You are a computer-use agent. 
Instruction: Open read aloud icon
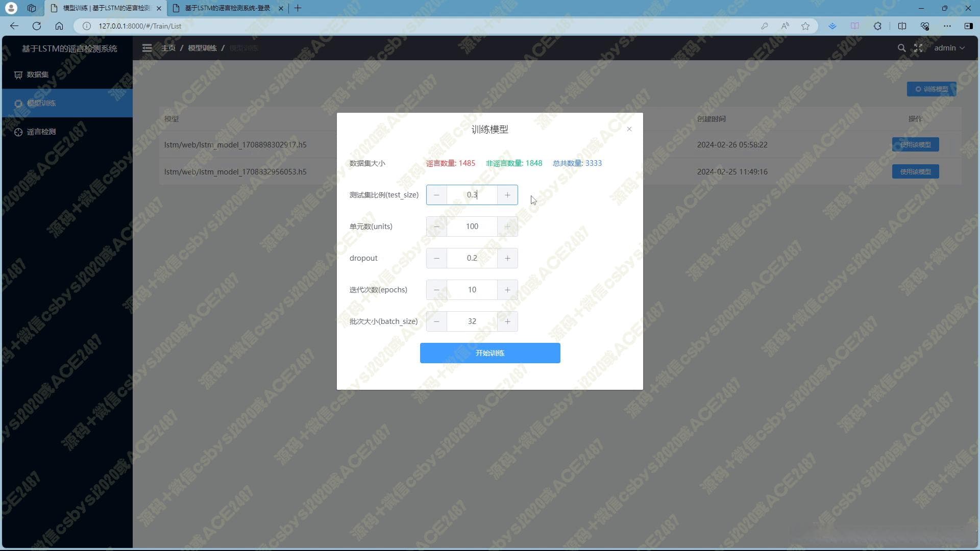pyautogui.click(x=785, y=26)
